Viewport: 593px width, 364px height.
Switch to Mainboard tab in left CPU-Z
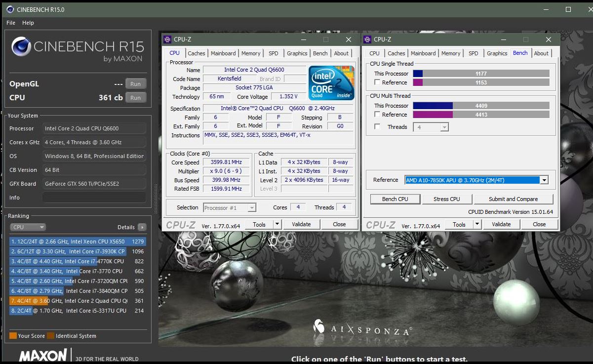(x=223, y=53)
